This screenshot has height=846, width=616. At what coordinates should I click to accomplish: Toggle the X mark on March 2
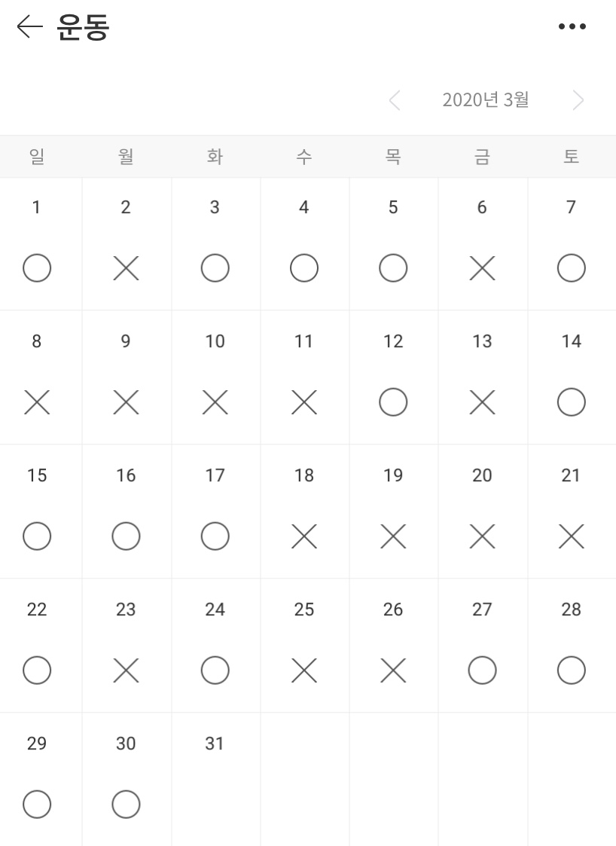pyautogui.click(x=126, y=268)
